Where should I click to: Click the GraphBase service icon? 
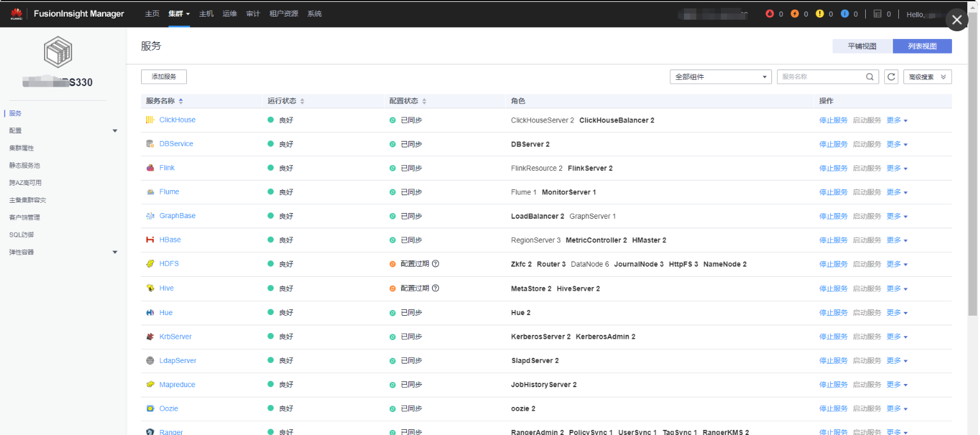[150, 216]
